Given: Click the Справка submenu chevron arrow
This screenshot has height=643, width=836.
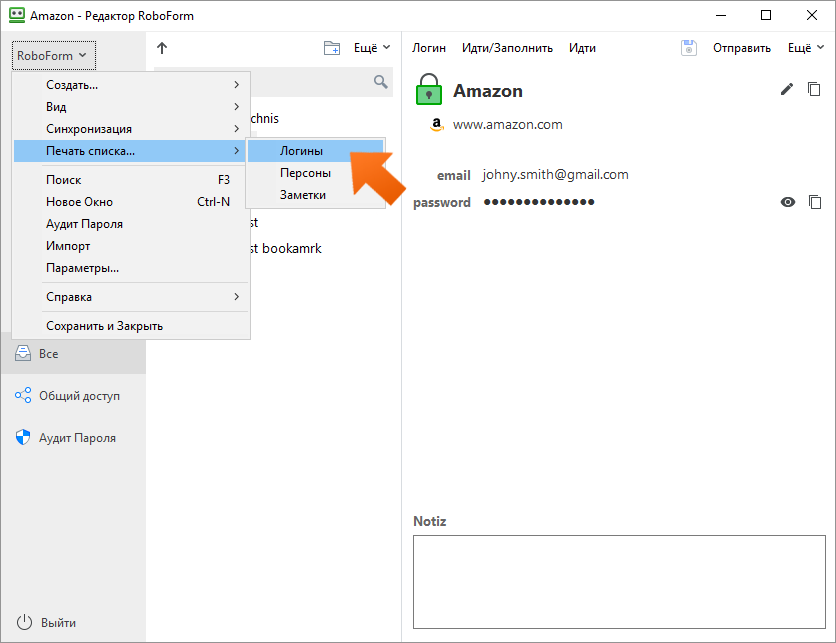Looking at the screenshot, I should (236, 297).
